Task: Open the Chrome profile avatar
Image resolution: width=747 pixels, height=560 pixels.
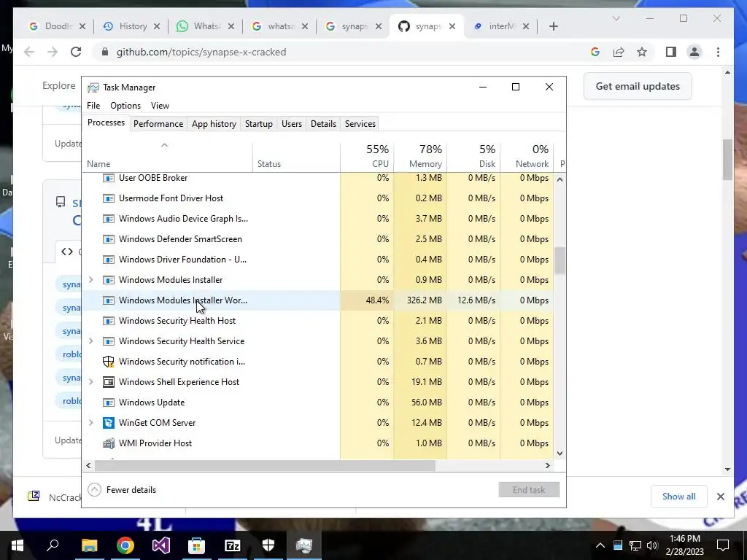Action: pos(694,52)
